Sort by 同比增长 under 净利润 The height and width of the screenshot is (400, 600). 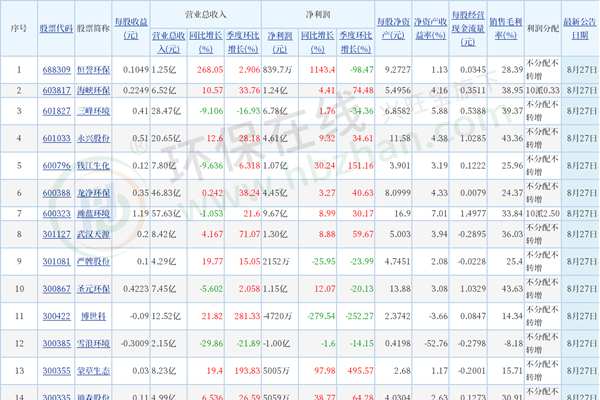[x=318, y=42]
